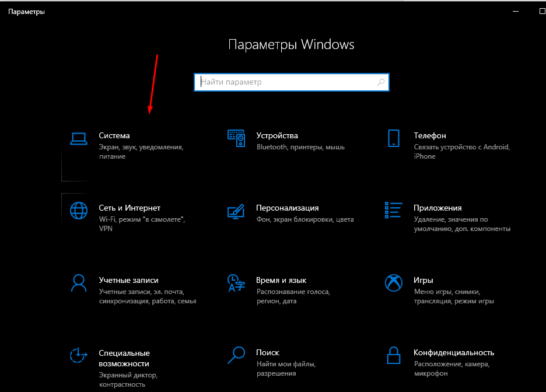Open the 'Система' heading link
This screenshot has height=392, width=546.
coord(114,135)
